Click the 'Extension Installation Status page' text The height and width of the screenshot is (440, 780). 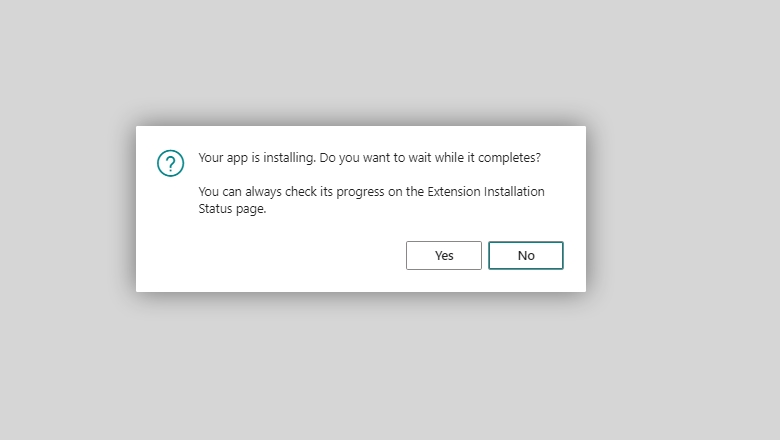coord(372,200)
